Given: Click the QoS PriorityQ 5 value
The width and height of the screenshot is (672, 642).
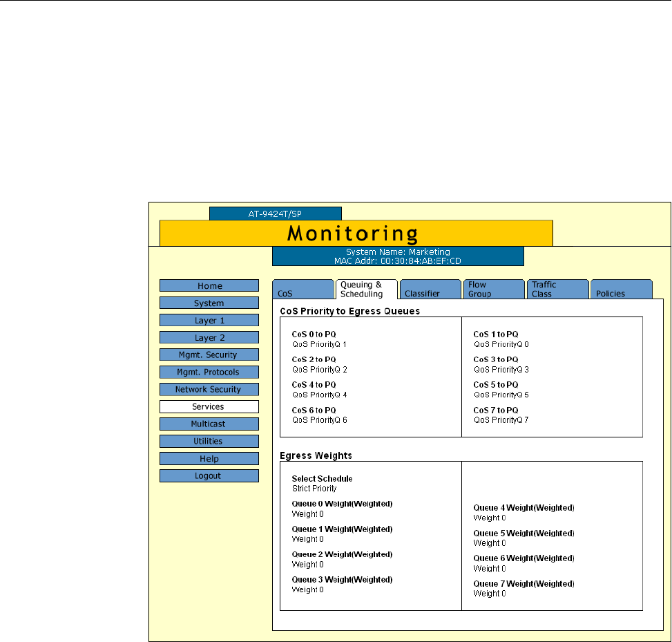Looking at the screenshot, I should [x=501, y=395].
